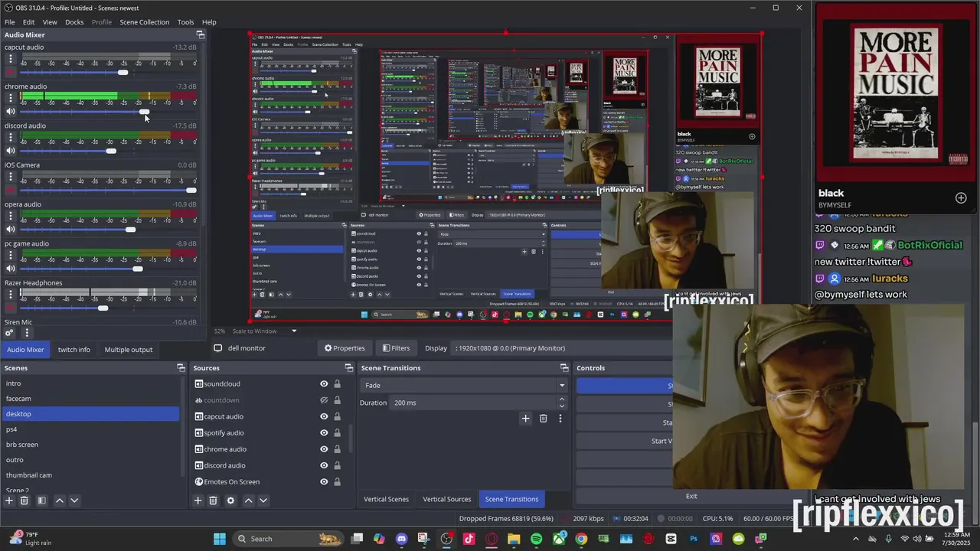980x551 pixels.
Task: Open the Audio Mixer bottom three-dot menu
Action: [27, 333]
